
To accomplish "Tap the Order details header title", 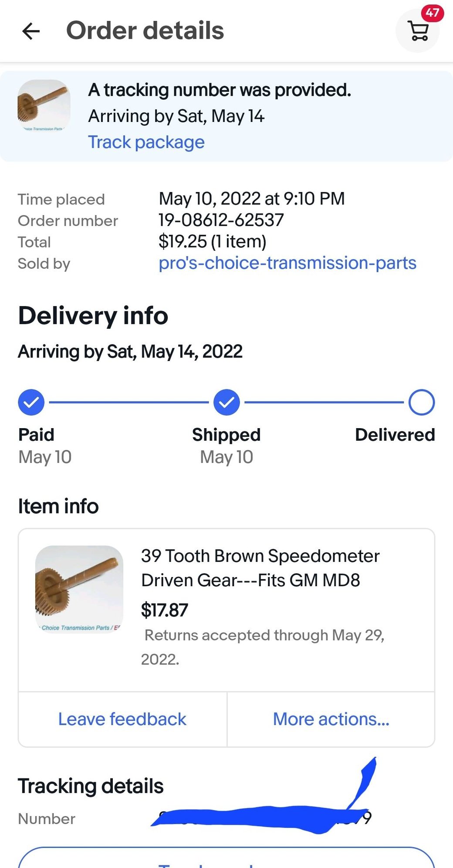I will coord(145,31).
